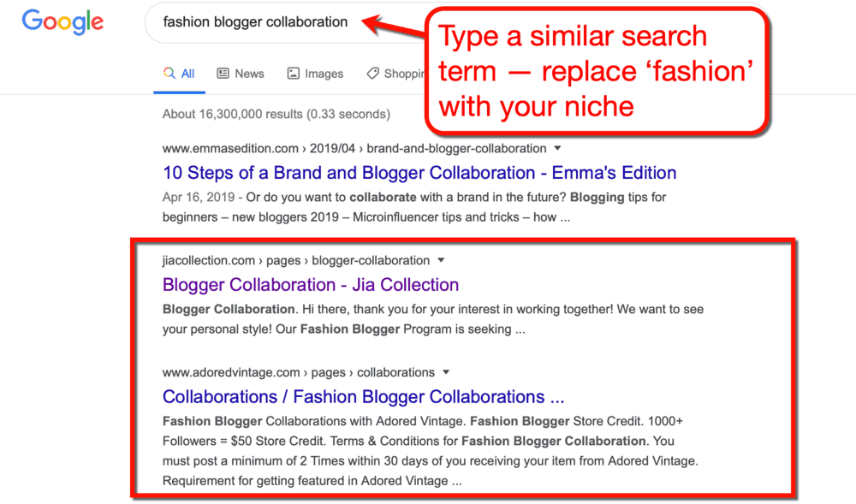Click the price-tag icon beside Shopping
This screenshot has height=504, width=856.
click(372, 73)
